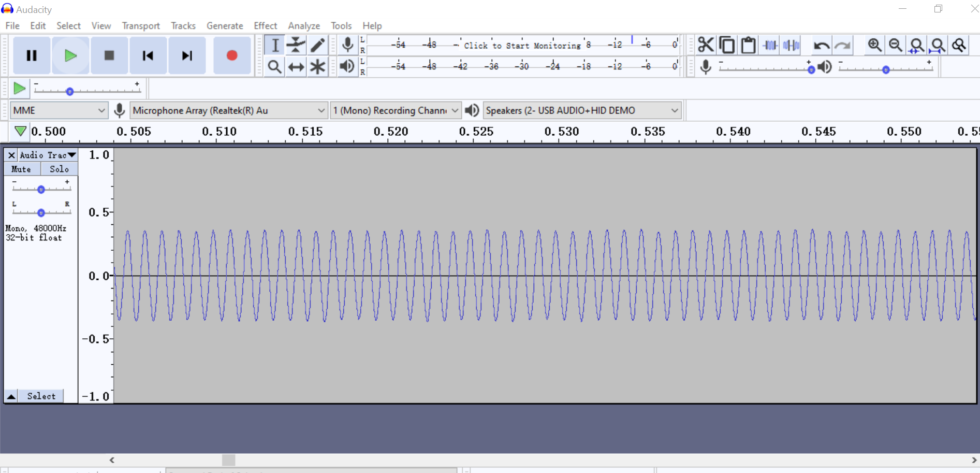The height and width of the screenshot is (473, 980).
Task: Activate the Envelope tool
Action: [x=296, y=45]
